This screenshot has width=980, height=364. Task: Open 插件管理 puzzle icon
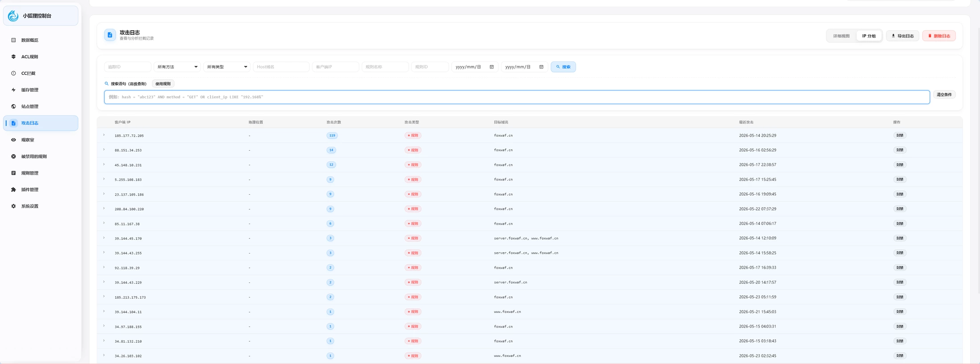(13, 190)
